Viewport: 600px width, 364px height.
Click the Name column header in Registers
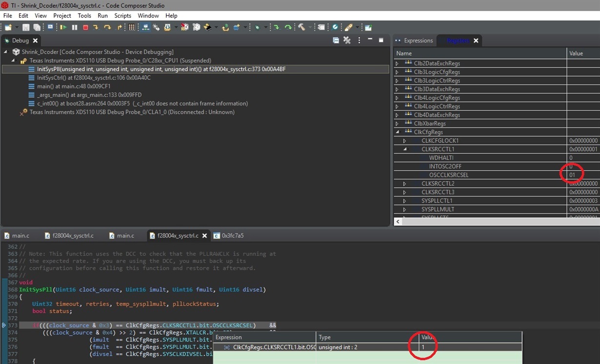[480, 53]
